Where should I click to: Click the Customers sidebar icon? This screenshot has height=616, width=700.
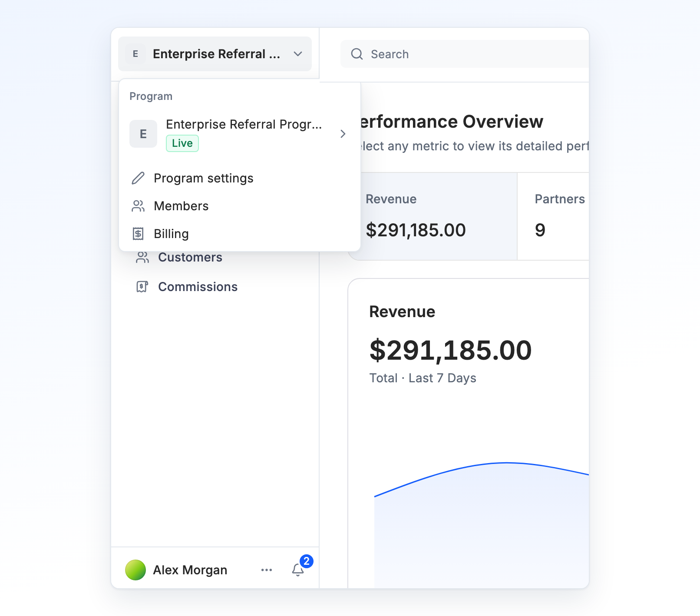(142, 257)
